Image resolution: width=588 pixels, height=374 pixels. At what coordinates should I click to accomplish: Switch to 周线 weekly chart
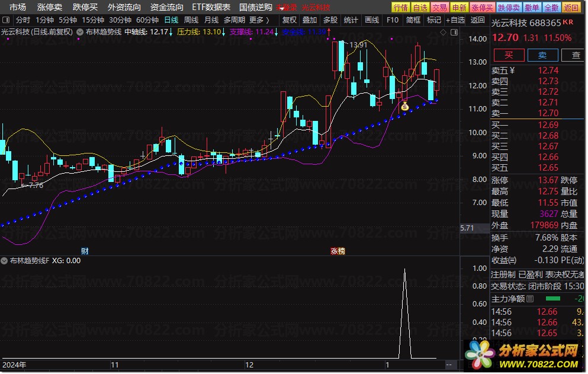[x=191, y=20]
